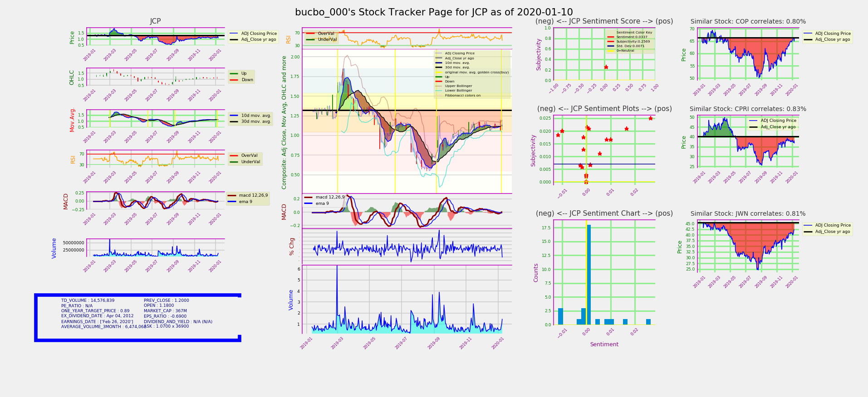
Task: Click the EARNINGS_DATE entry in the stats box
Action: (97, 321)
